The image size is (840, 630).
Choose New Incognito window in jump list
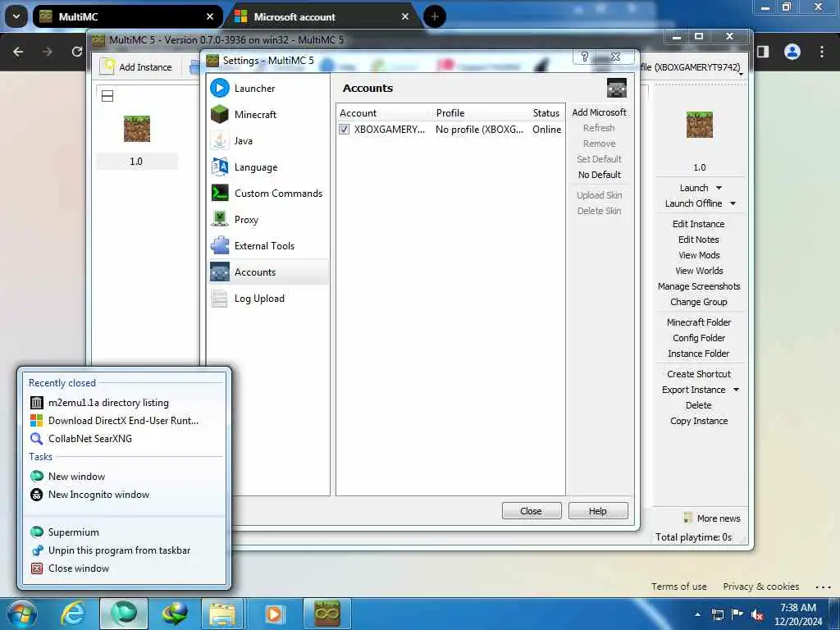coord(125,495)
